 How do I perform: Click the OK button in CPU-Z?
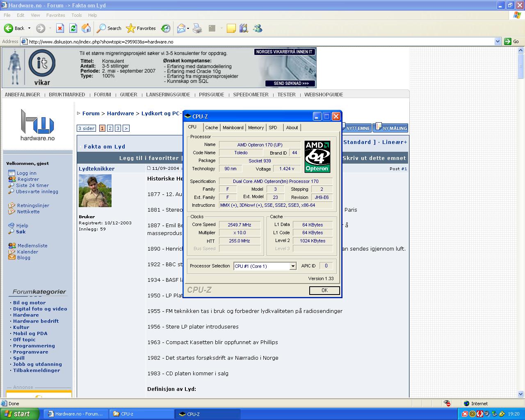(x=324, y=290)
